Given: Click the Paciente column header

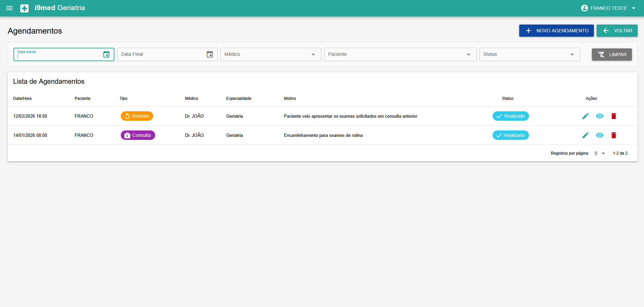Looking at the screenshot, I should [82, 99].
